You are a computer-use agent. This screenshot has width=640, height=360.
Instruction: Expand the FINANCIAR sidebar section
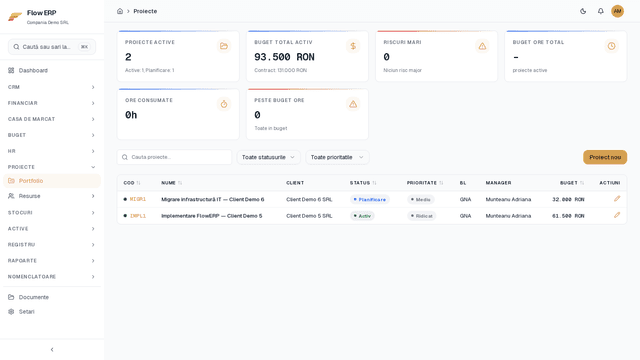[52, 103]
